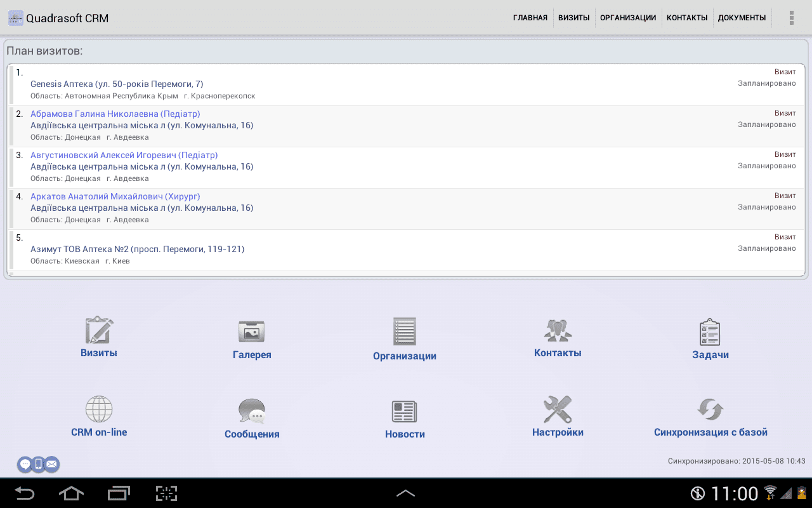Open the Настройки label link

click(x=558, y=432)
